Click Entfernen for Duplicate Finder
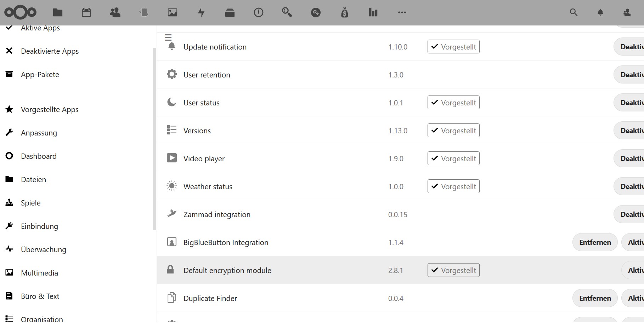Image resolution: width=644 pixels, height=324 pixels. click(x=595, y=298)
